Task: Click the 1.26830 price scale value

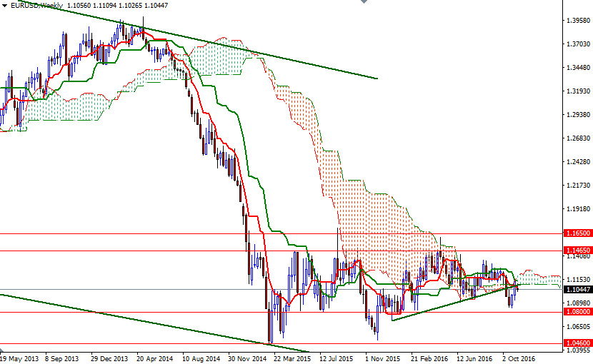Action: tap(579, 138)
